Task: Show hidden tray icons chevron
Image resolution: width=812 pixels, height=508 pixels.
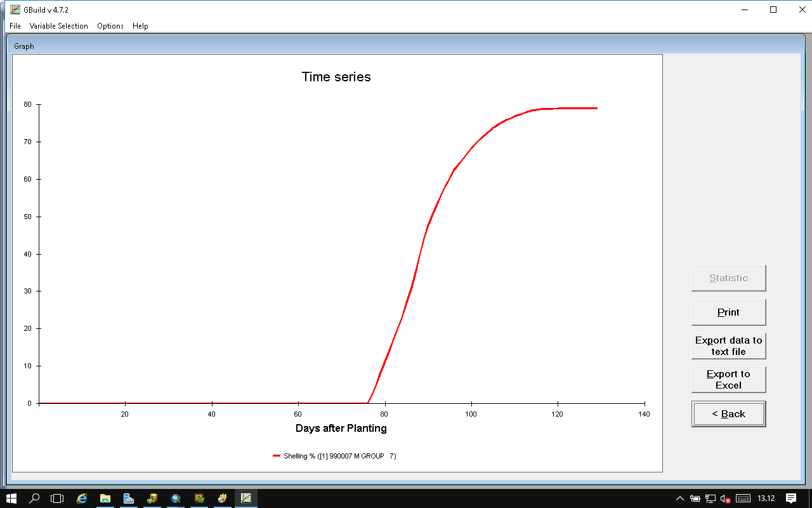Action: point(680,498)
